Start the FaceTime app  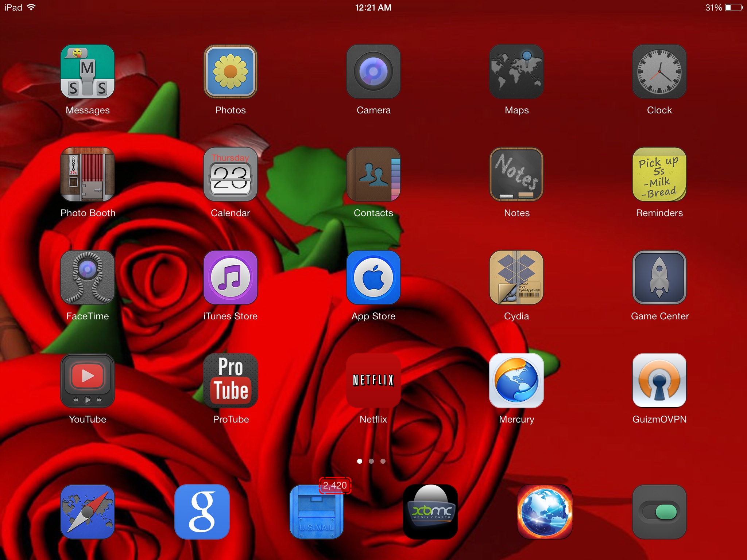(x=88, y=277)
